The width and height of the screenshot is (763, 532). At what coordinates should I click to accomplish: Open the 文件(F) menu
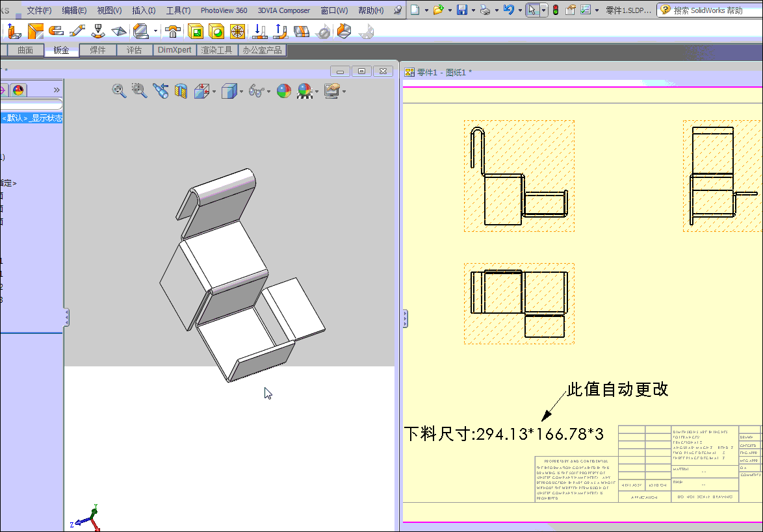pyautogui.click(x=39, y=10)
